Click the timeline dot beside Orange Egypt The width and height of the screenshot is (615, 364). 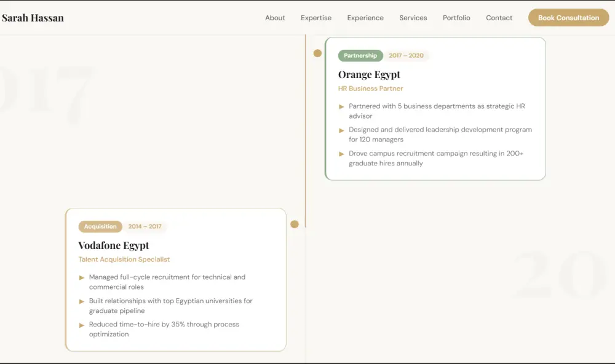coord(317,53)
